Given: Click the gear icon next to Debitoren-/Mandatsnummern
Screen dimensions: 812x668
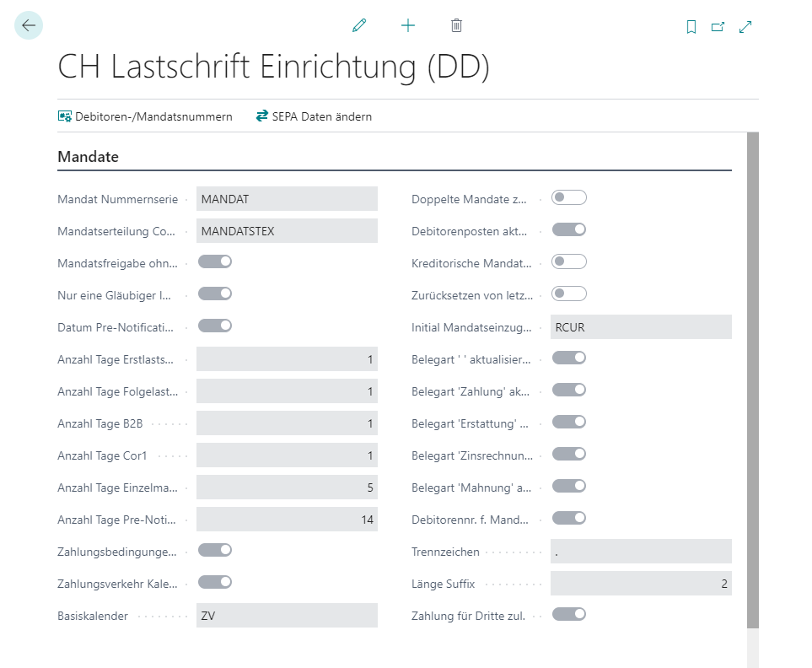Looking at the screenshot, I should click(65, 116).
